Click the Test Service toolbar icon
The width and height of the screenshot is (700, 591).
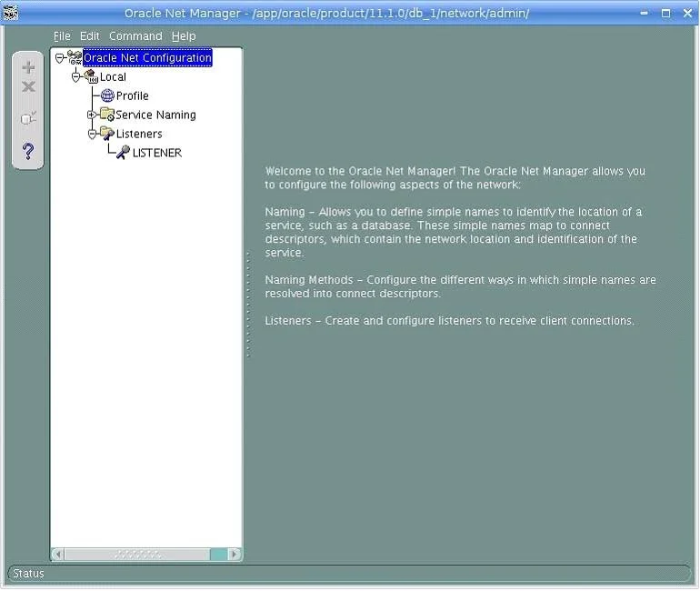click(x=28, y=118)
